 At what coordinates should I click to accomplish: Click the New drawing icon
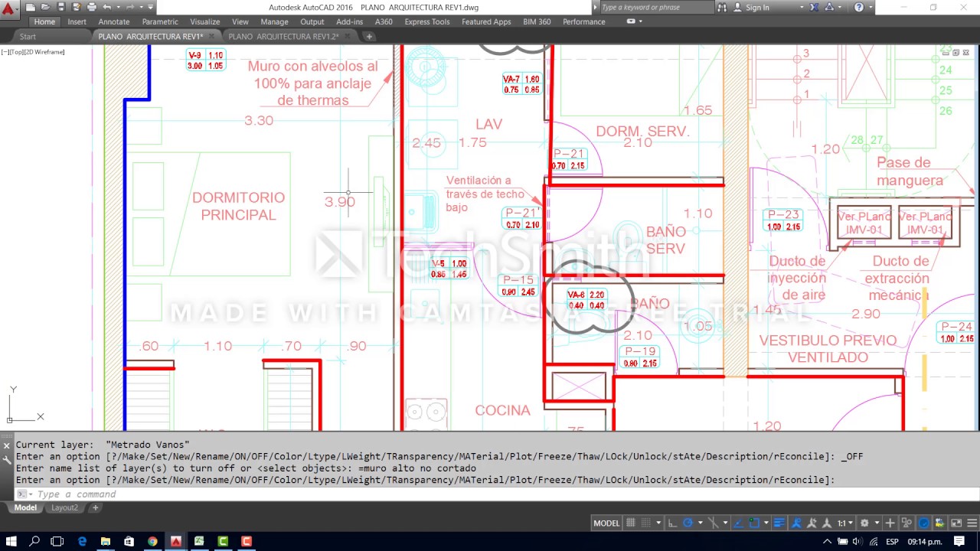[31, 7]
